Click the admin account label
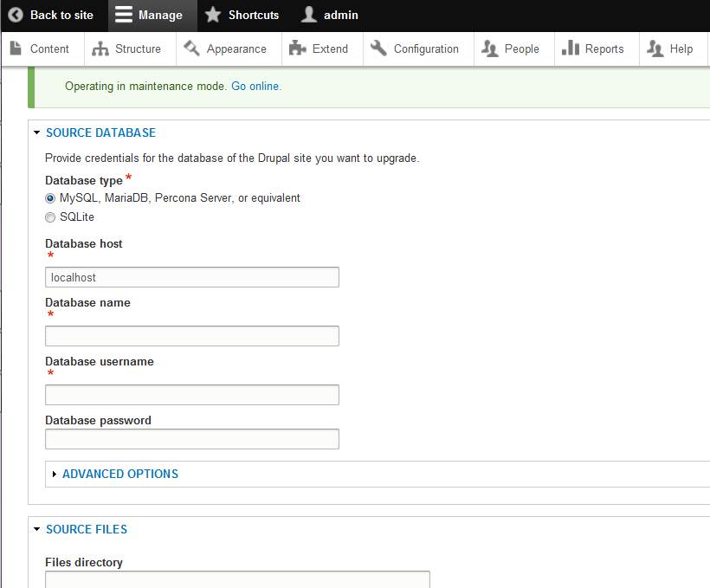This screenshot has height=588, width=710. [341, 15]
